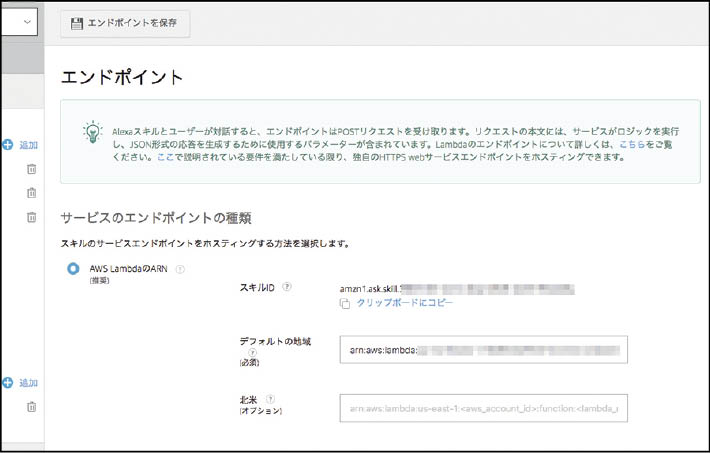Click the trash icon below lower 追加
Screen dimensions: 710x453
coord(31,407)
